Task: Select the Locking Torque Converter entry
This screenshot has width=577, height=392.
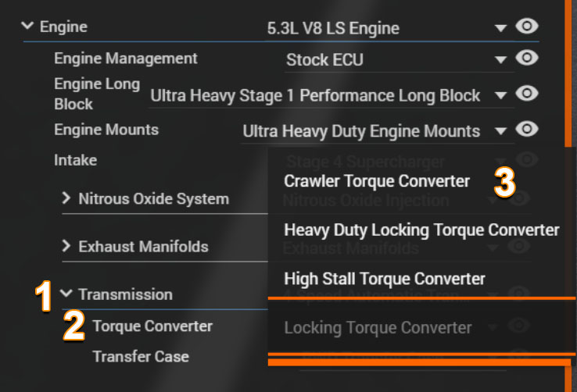Action: 378,328
